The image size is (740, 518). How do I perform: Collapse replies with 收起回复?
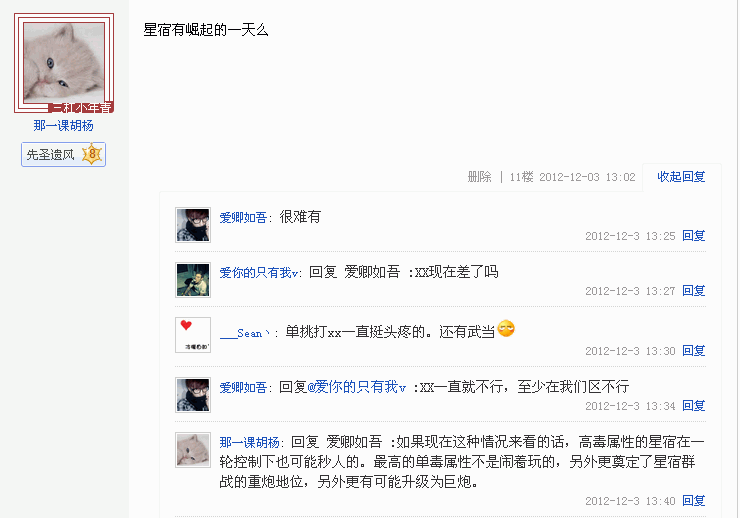click(x=681, y=177)
